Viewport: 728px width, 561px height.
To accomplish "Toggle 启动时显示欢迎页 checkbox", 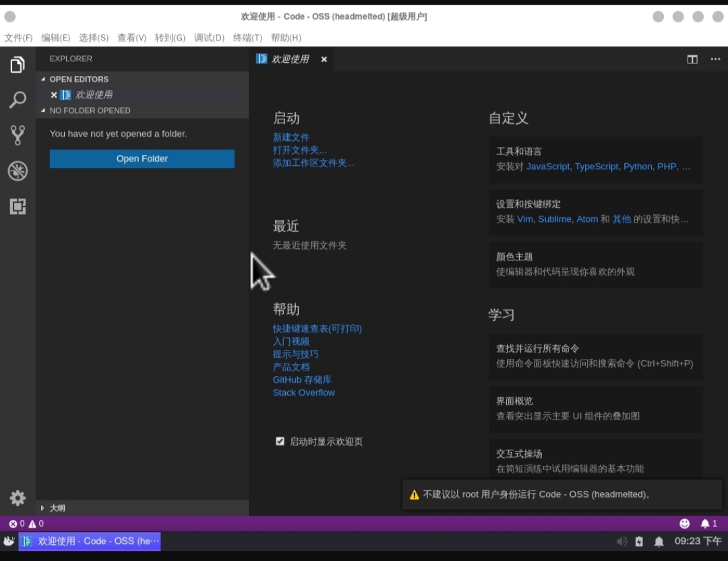I will [x=280, y=441].
